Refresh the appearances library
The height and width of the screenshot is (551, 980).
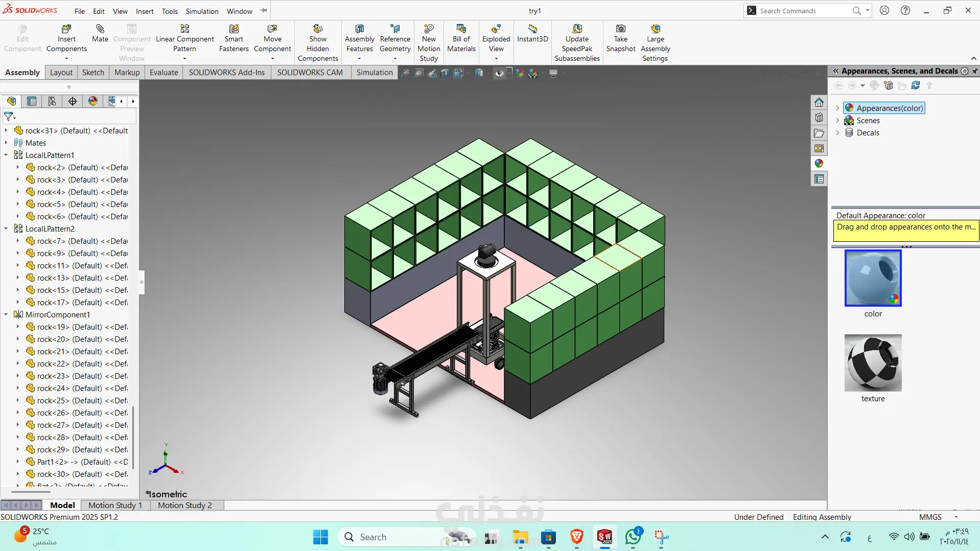[916, 85]
